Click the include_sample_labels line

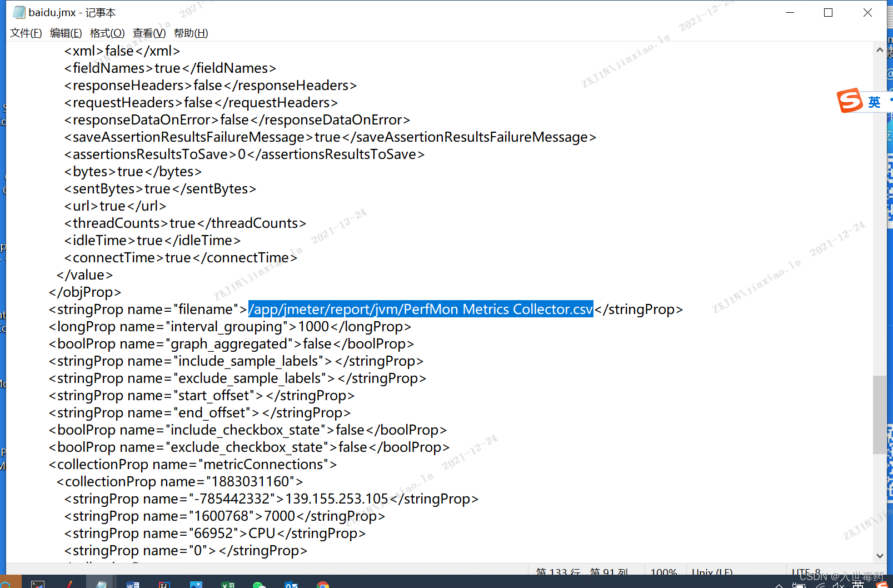pos(236,361)
